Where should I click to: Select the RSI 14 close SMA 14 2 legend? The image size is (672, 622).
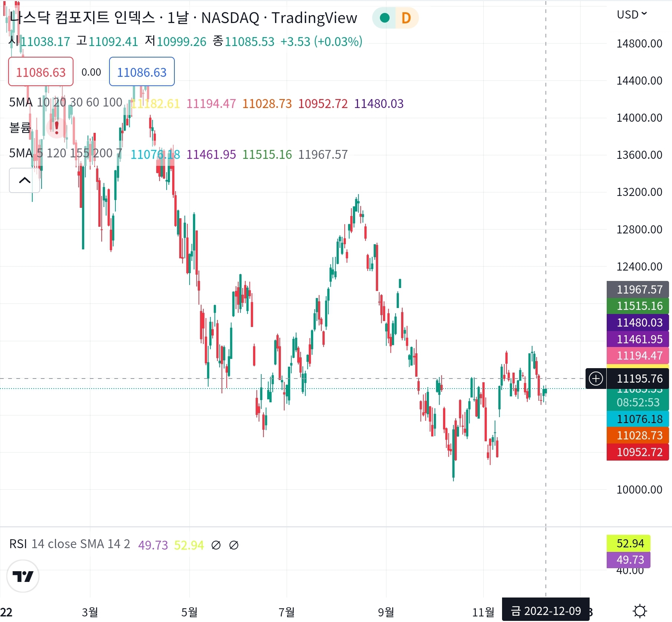(70, 544)
